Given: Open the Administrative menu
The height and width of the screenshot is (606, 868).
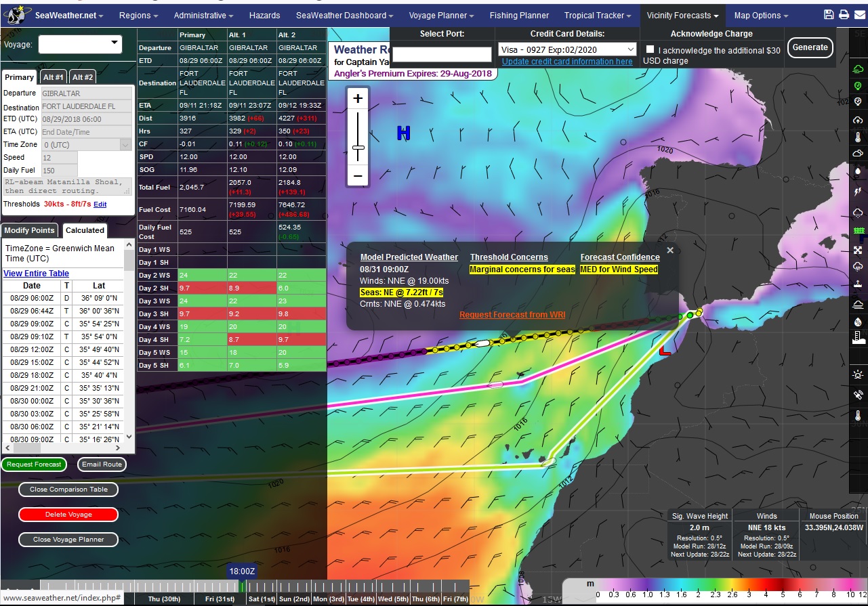Looking at the screenshot, I should pyautogui.click(x=203, y=15).
